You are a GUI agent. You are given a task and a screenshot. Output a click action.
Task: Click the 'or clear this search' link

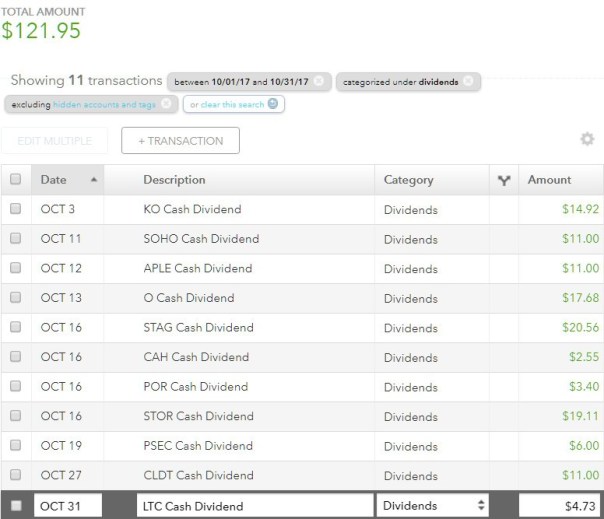(227, 104)
